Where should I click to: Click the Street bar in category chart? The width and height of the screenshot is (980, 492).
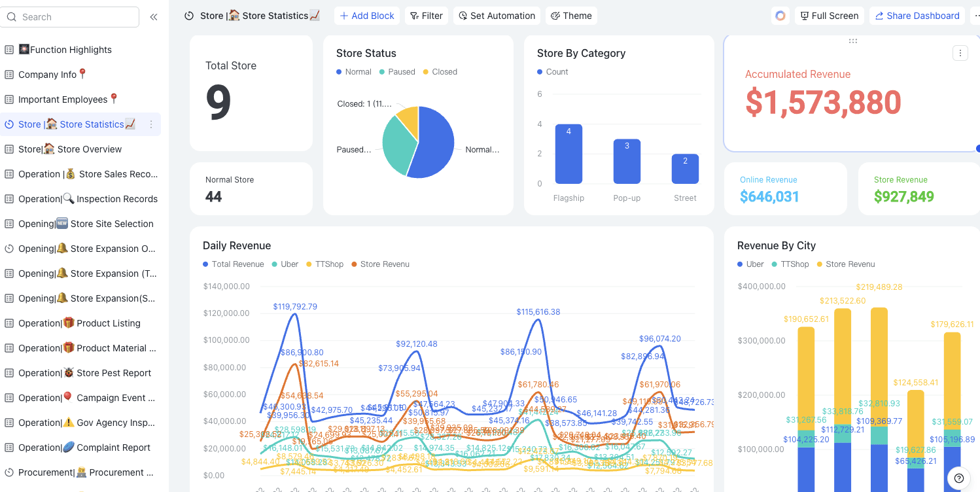point(685,169)
